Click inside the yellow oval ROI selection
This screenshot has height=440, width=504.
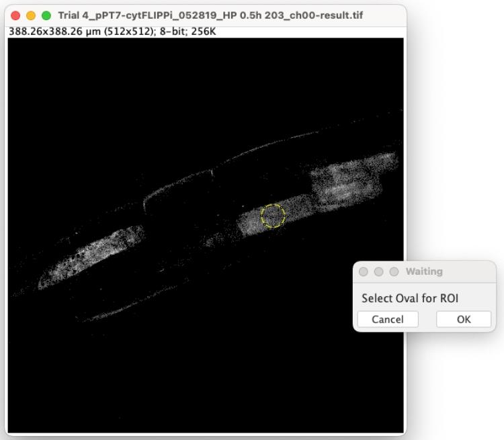(x=273, y=216)
